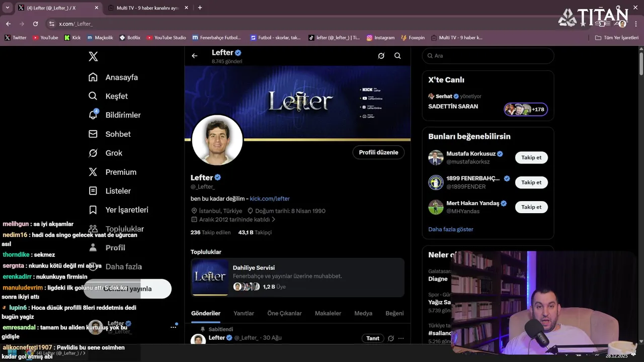Open Maçkolik bookmark
Screen dimensions: 644x362
[x=100, y=38]
